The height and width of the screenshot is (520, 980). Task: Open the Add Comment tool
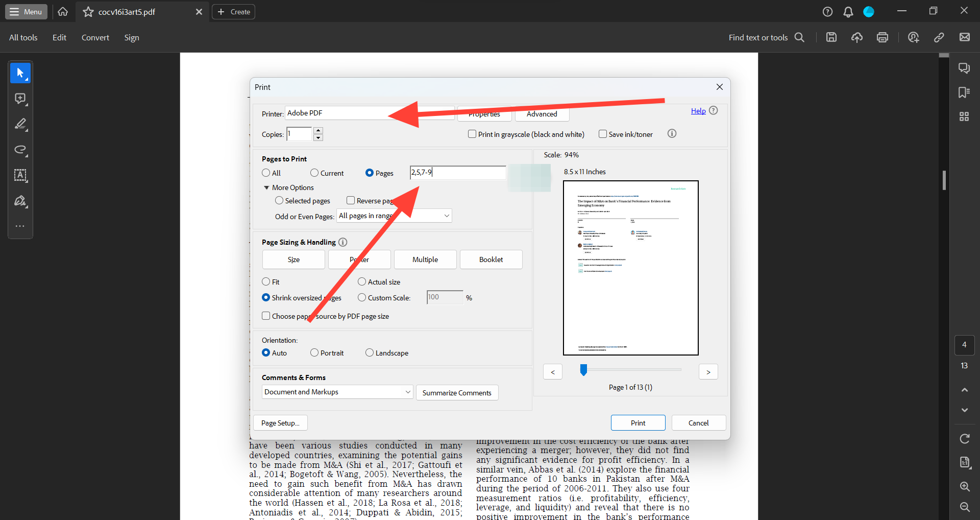coord(20,99)
